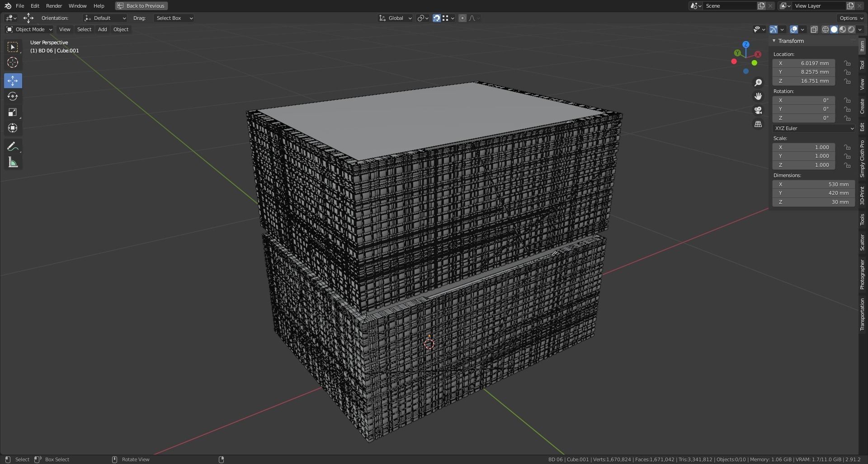Select the Select Box tool in toolbar
The width and height of the screenshot is (868, 464).
pyautogui.click(x=13, y=47)
